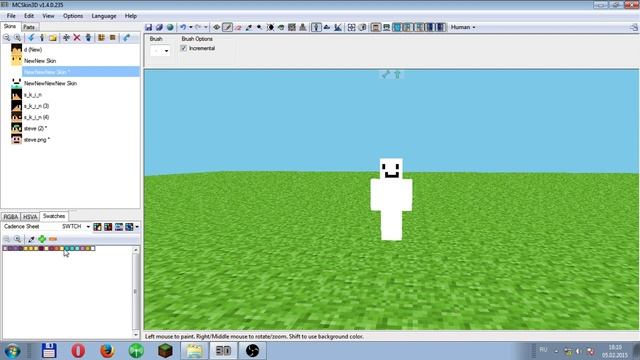Click the Save skin toolbar icon
Screen dimensions: 640x360
pyautogui.click(x=149, y=27)
